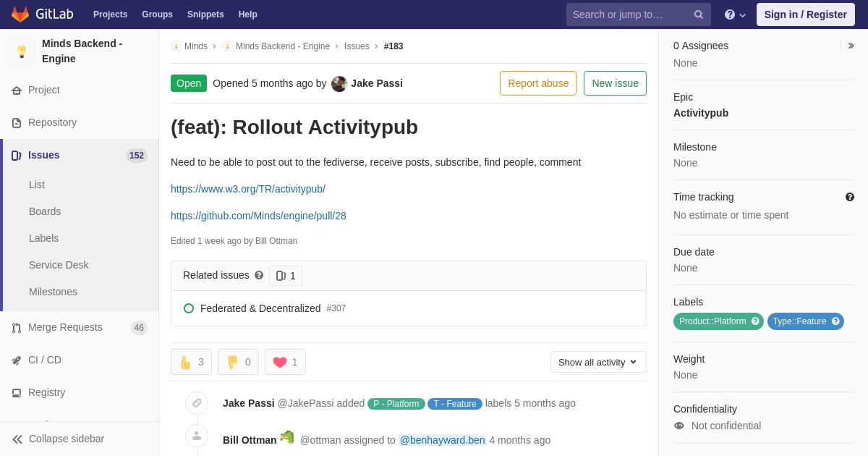Click the Sign in / Register button

(x=805, y=14)
